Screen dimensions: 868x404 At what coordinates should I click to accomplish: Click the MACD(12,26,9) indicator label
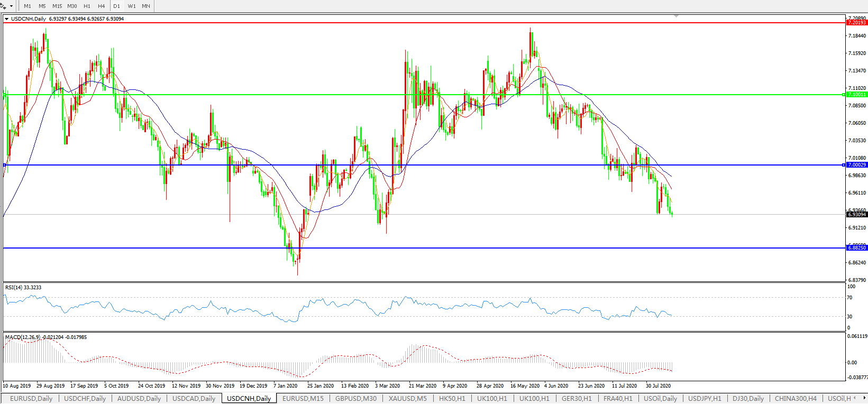(22, 337)
